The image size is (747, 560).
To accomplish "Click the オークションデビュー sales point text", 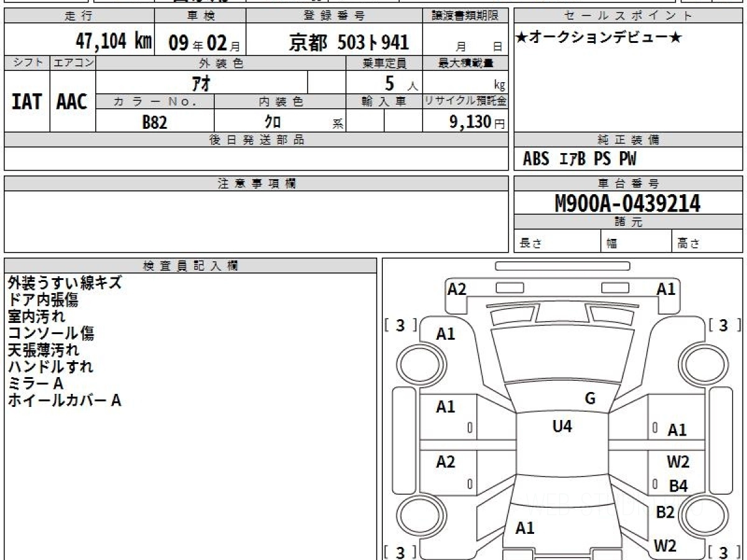I will click(x=599, y=39).
